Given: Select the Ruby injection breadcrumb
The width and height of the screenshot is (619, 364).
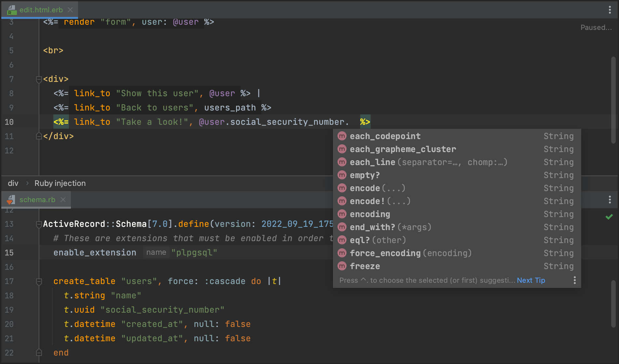Looking at the screenshot, I should (60, 183).
